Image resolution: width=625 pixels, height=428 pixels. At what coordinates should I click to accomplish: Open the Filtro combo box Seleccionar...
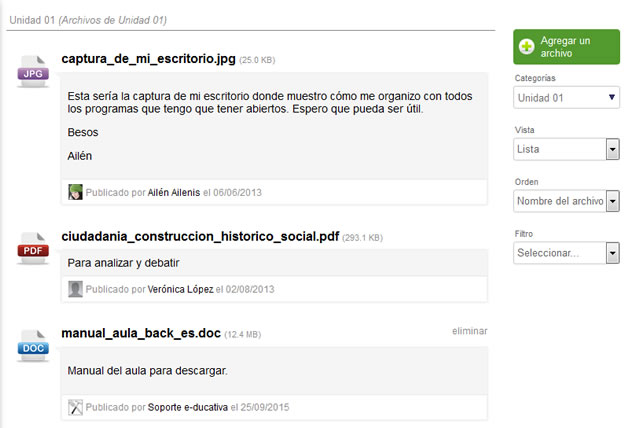point(566,253)
